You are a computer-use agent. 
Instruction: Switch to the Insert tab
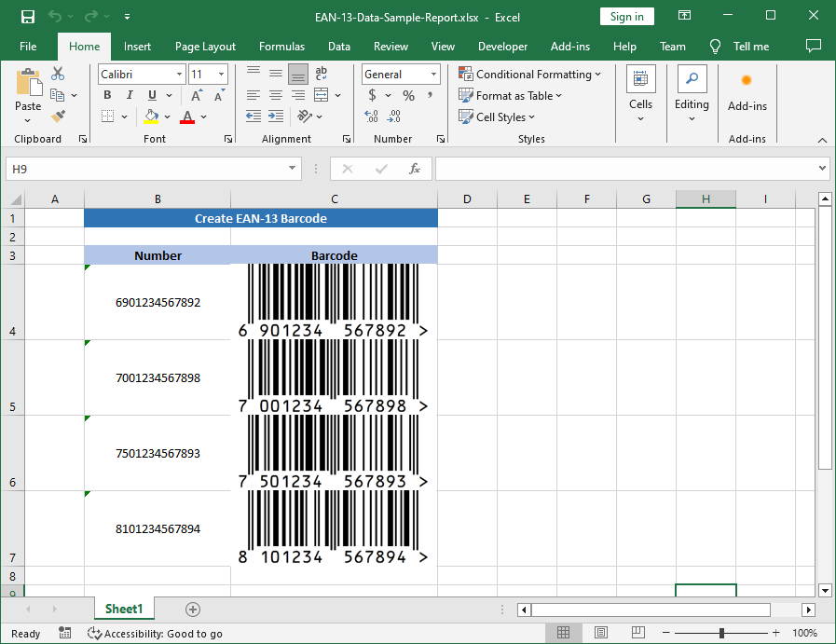pos(137,47)
